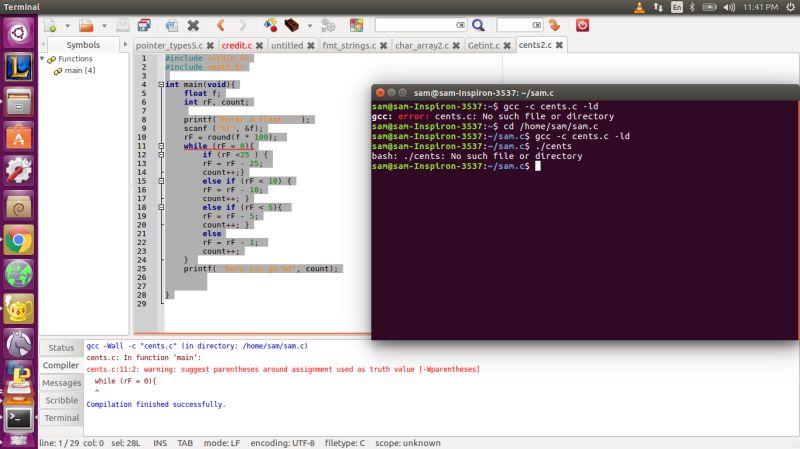The width and height of the screenshot is (800, 449).
Task: Quit Geany using red power icon
Action: coord(582,25)
